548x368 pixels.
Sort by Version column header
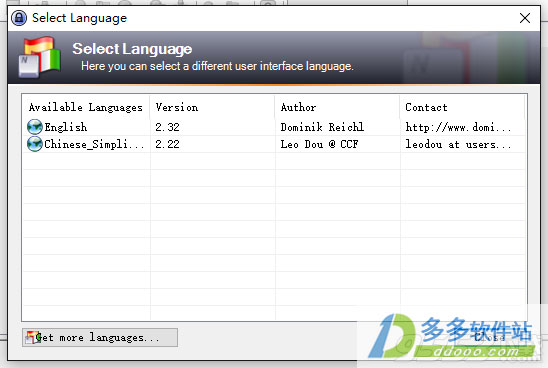click(212, 107)
